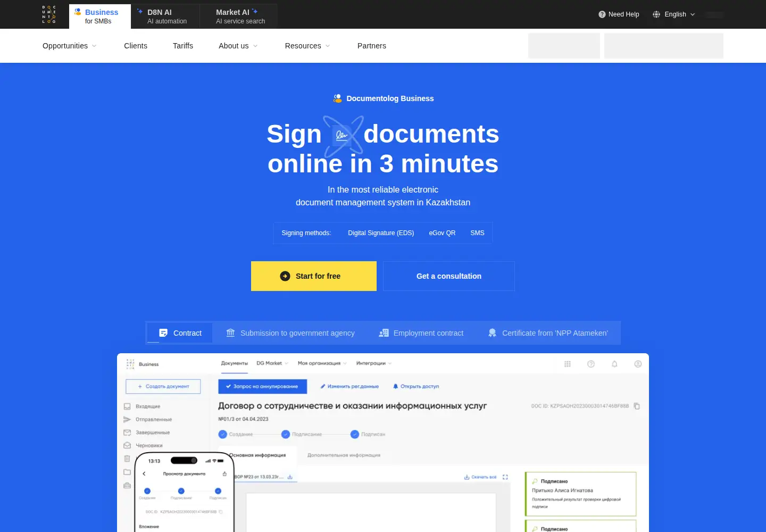The width and height of the screenshot is (766, 532).
Task: Click share icon on phone mockup
Action: coord(224,473)
